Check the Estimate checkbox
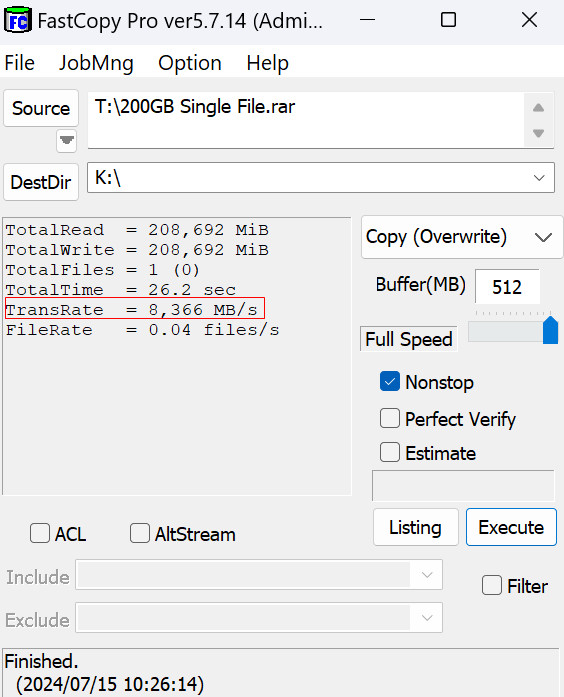This screenshot has width=564, height=697. [x=390, y=453]
